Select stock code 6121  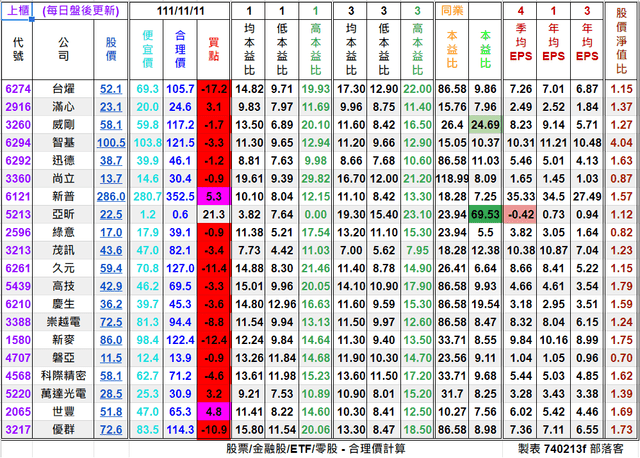click(18, 197)
